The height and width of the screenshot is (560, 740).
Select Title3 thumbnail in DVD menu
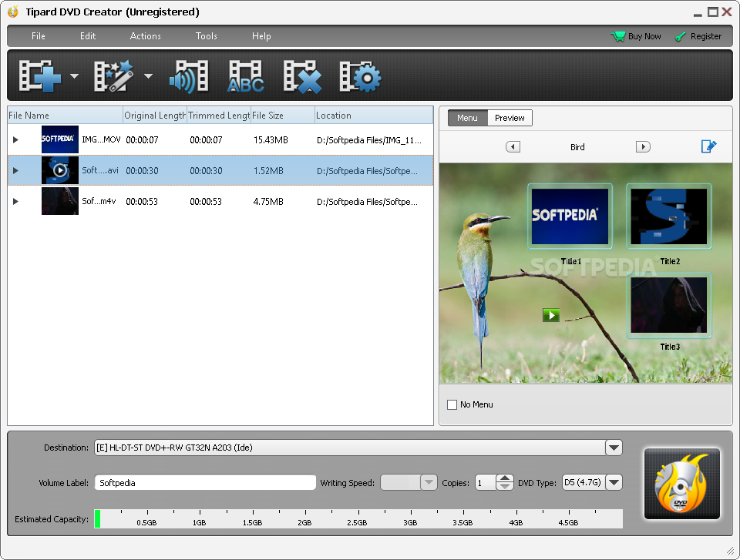point(668,305)
